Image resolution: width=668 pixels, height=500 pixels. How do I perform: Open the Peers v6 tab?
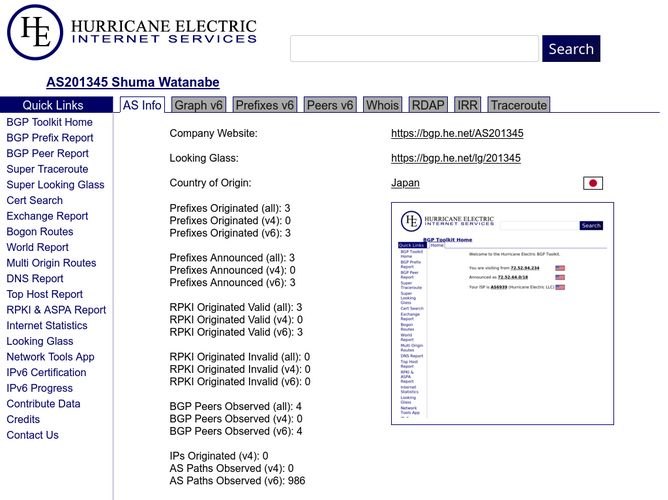coord(330,105)
